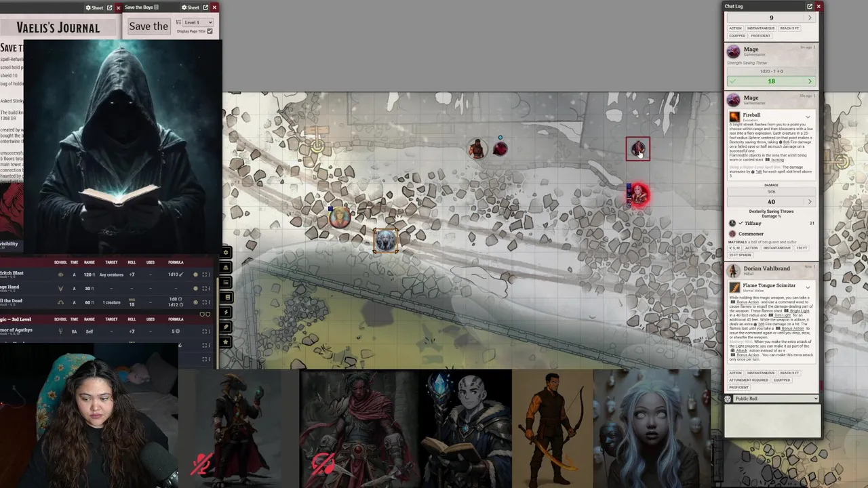Open the favorites star tab on sheet sidebar
This screenshot has height=488, width=868.
click(x=226, y=342)
